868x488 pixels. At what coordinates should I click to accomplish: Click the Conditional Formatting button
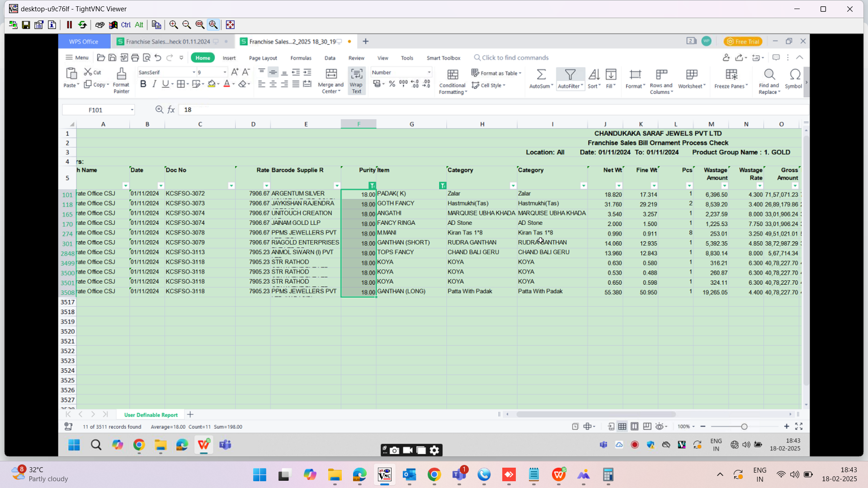pos(453,82)
